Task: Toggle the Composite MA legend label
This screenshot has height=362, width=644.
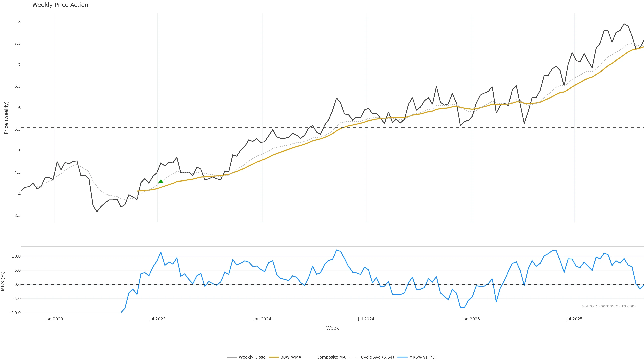Action: [331, 357]
